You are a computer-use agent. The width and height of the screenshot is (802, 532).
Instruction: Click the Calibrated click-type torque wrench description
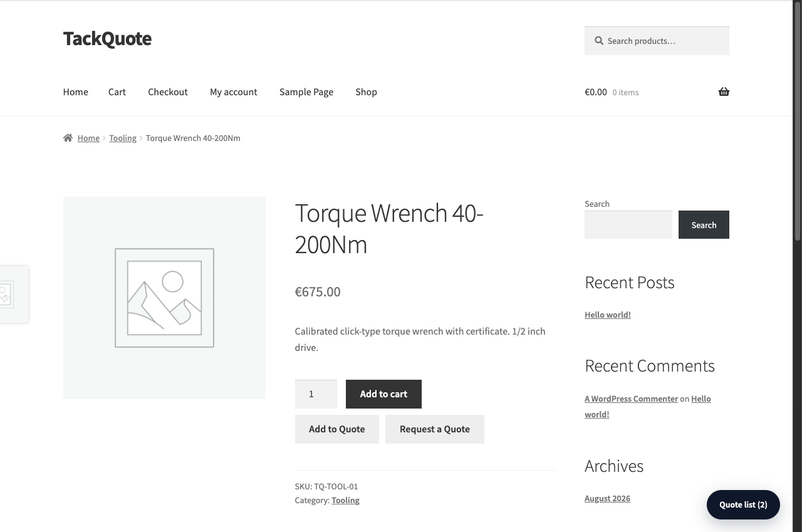[x=420, y=339]
